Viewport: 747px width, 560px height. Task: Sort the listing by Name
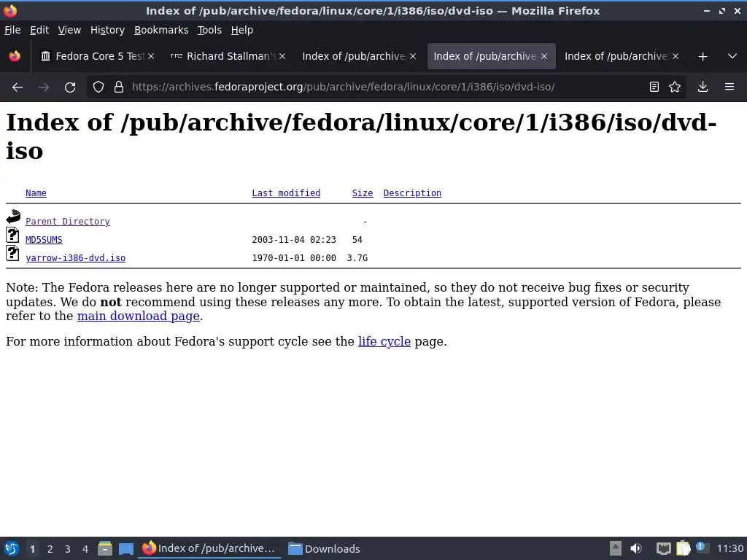point(36,192)
